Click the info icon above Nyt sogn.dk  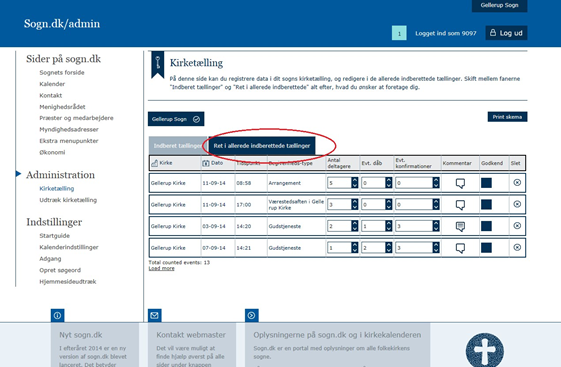(x=57, y=315)
